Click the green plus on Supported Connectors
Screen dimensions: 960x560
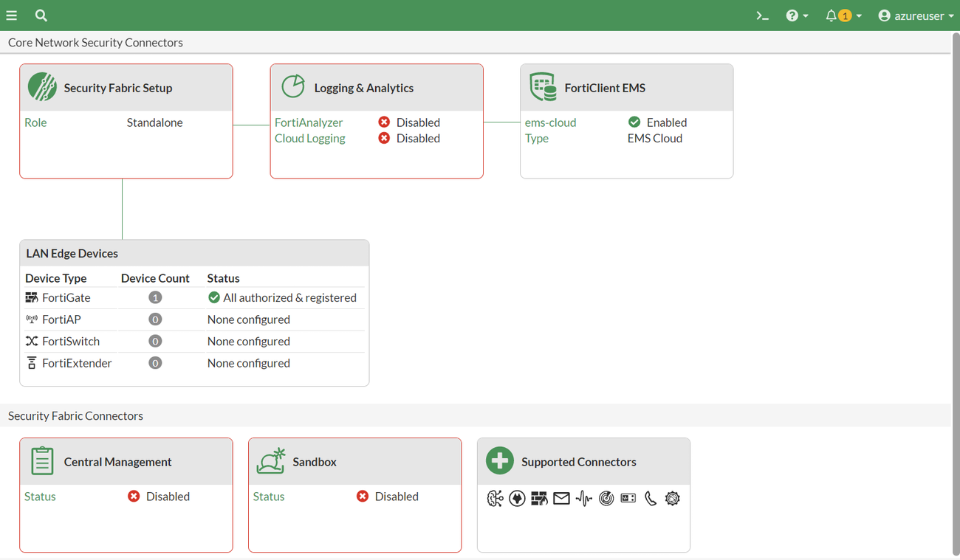499,460
